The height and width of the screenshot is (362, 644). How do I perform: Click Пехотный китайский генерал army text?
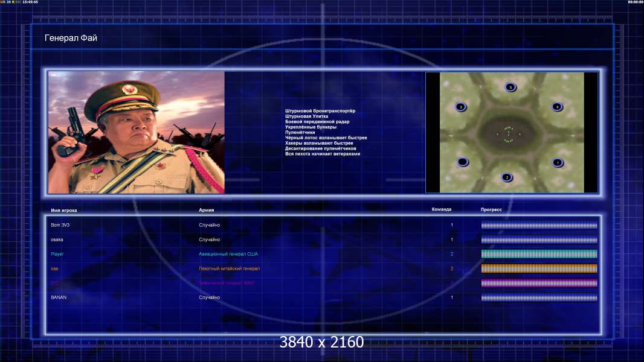(229, 268)
